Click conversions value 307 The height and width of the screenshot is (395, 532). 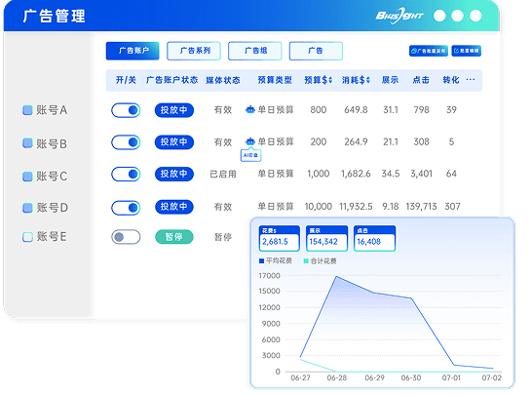coord(452,206)
